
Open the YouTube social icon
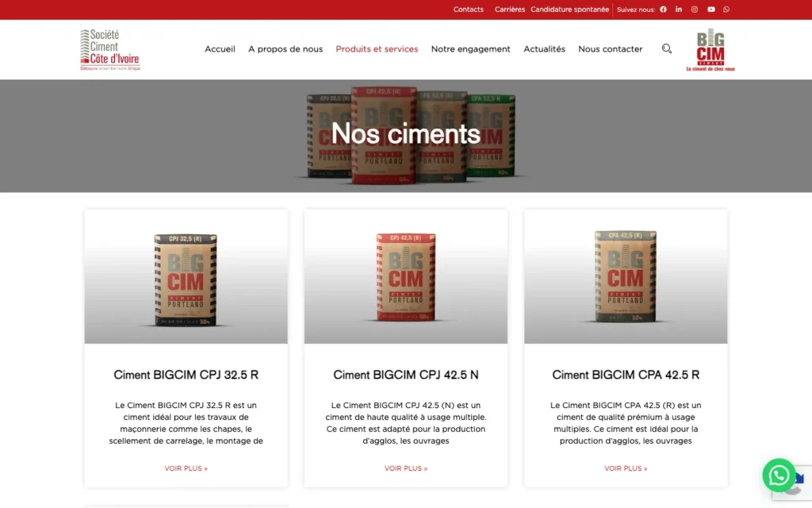click(x=711, y=10)
